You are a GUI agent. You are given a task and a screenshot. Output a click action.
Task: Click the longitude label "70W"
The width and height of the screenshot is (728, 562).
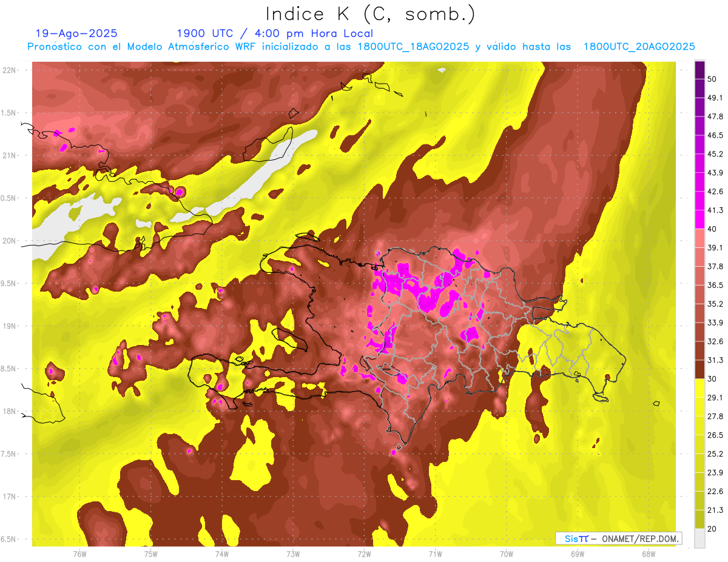tap(506, 554)
